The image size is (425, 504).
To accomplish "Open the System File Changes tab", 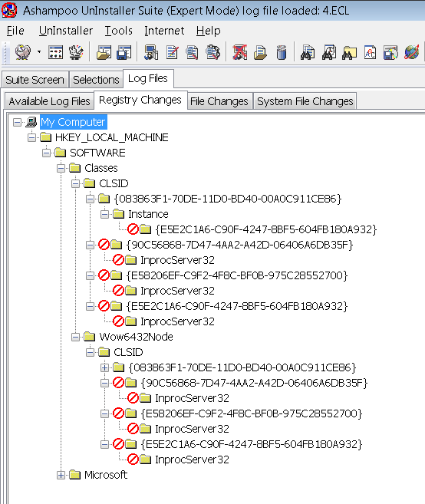I will click(305, 101).
